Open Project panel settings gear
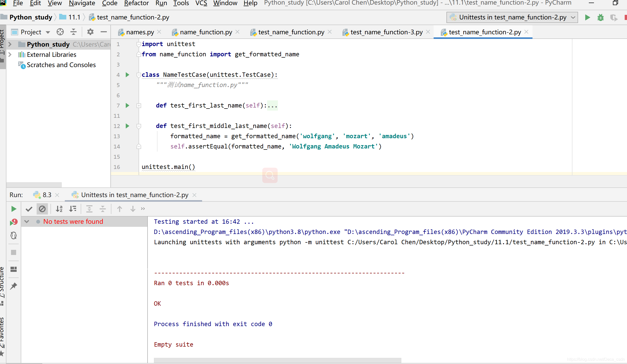Viewport: 627px width, 364px height. point(90,32)
